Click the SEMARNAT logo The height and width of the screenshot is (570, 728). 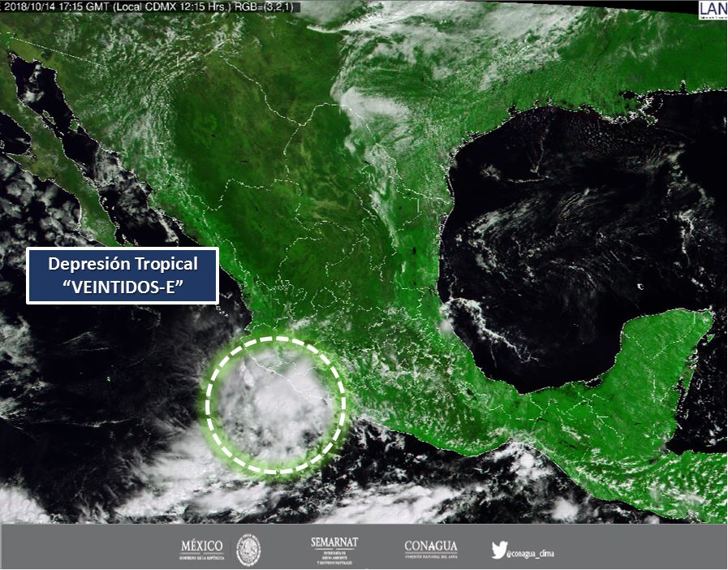334,550
